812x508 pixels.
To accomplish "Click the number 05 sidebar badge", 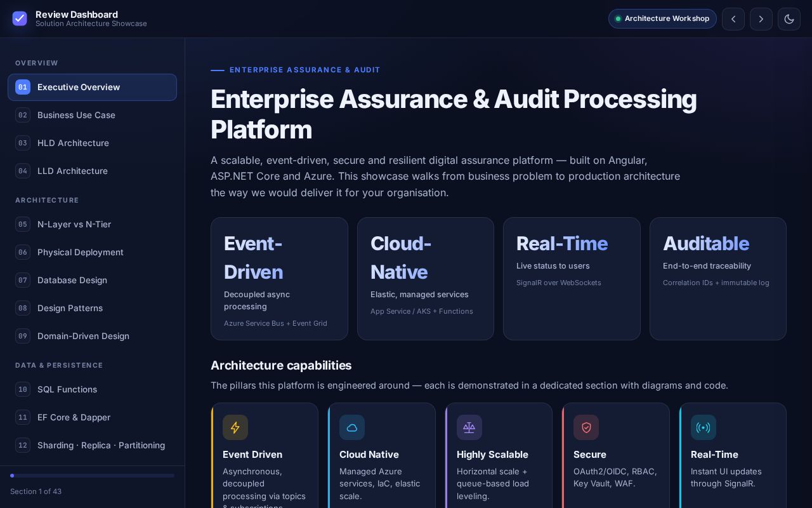I will pyautogui.click(x=23, y=224).
